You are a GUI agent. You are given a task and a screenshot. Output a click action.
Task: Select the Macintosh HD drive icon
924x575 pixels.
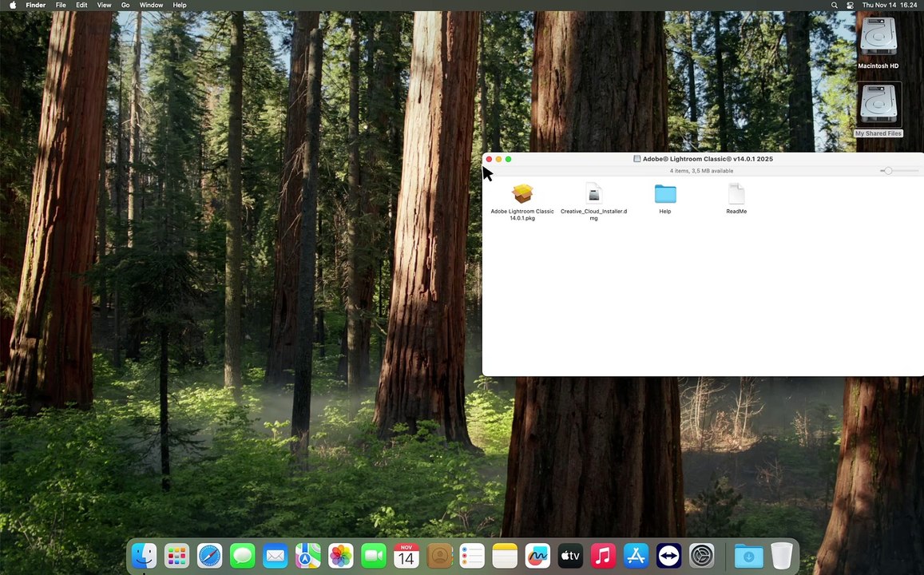point(878,38)
